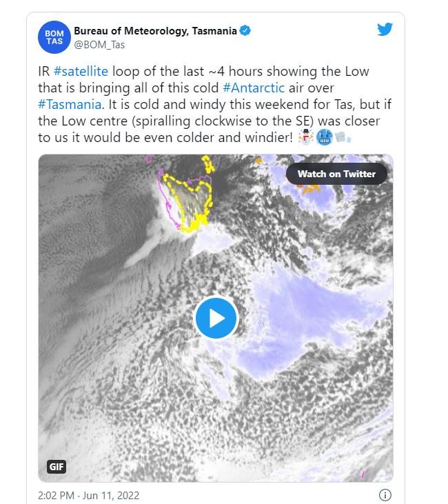The image size is (448, 504).
Task: Click the blue verified badge
Action: [245, 30]
